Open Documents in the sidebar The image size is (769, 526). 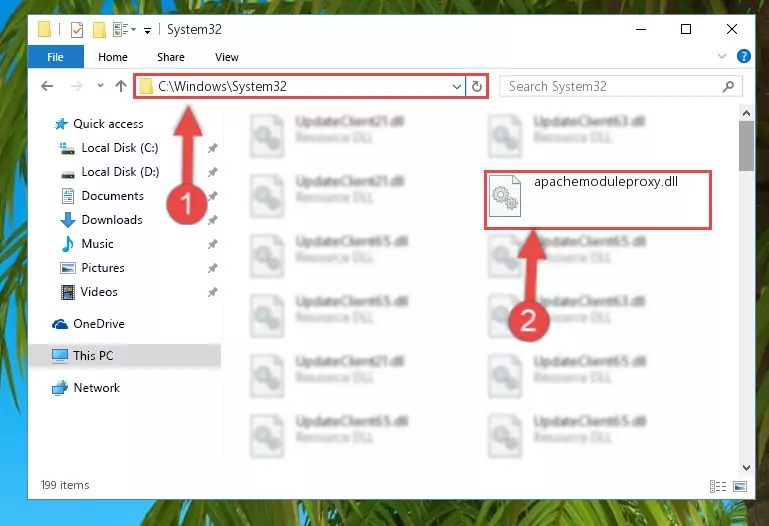click(x=103, y=196)
